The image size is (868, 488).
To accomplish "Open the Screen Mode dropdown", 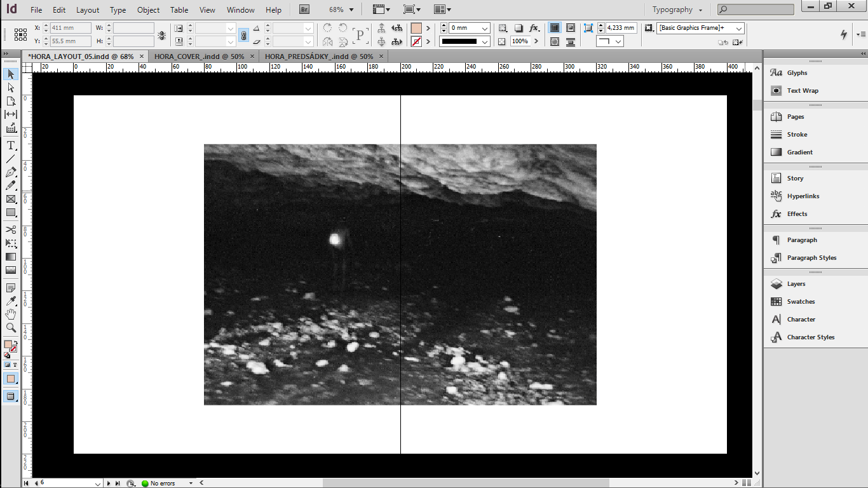I will point(411,10).
